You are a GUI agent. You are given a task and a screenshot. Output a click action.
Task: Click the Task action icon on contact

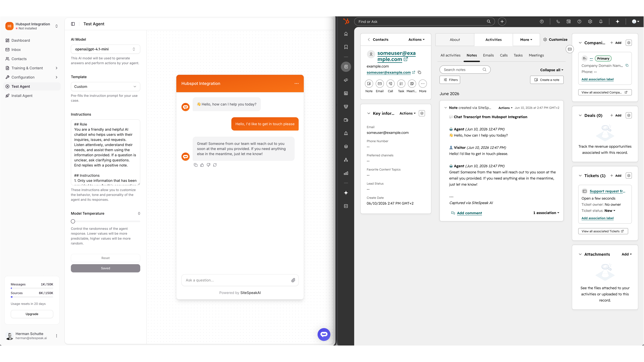pyautogui.click(x=401, y=84)
